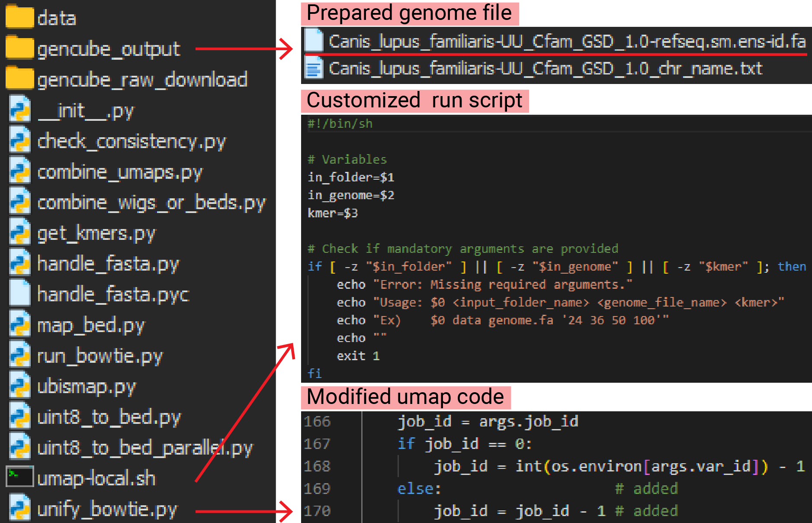This screenshot has width=812, height=523.
Task: Select the combine_wigs_or_beds.py file name
Action: point(151,203)
